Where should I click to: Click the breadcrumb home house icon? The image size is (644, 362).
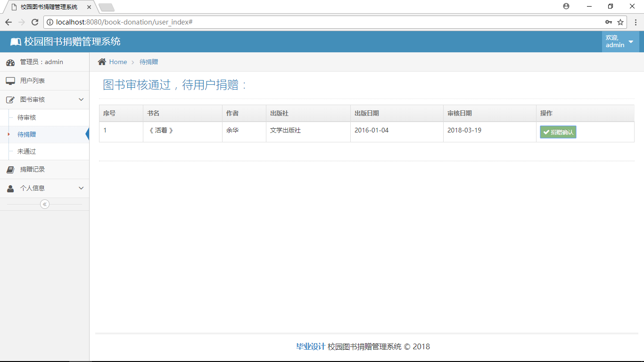tap(102, 62)
